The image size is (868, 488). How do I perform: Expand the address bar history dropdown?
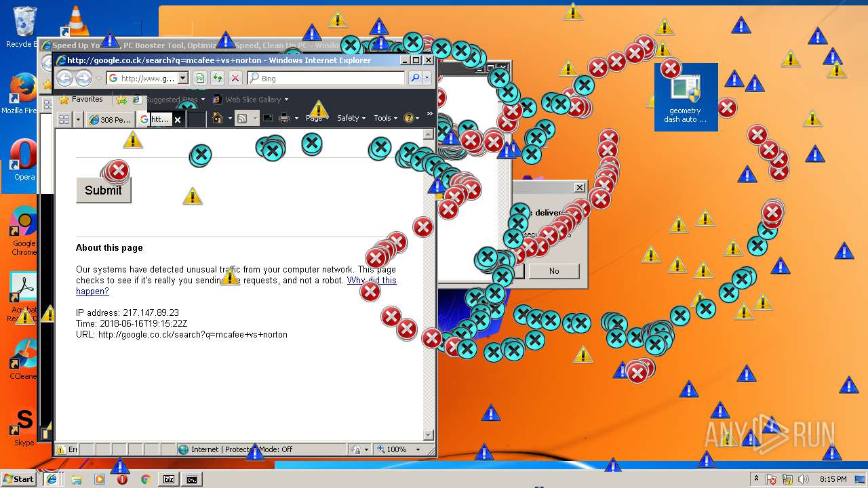[x=182, y=79]
